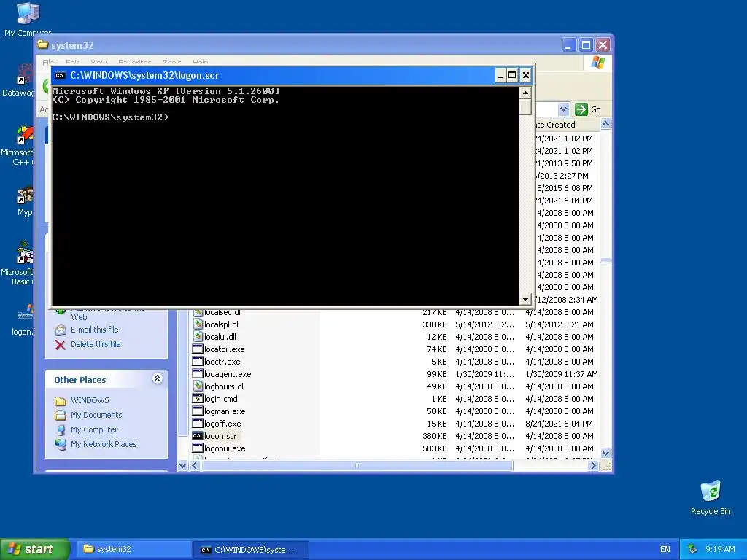Click the loghours.dll file icon
The height and width of the screenshot is (560, 747).
(x=198, y=386)
